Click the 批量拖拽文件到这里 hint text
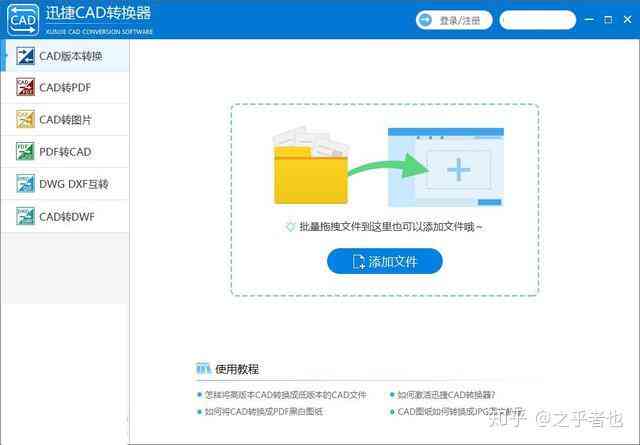Viewport: 640px width, 445px height. pyautogui.click(x=391, y=227)
